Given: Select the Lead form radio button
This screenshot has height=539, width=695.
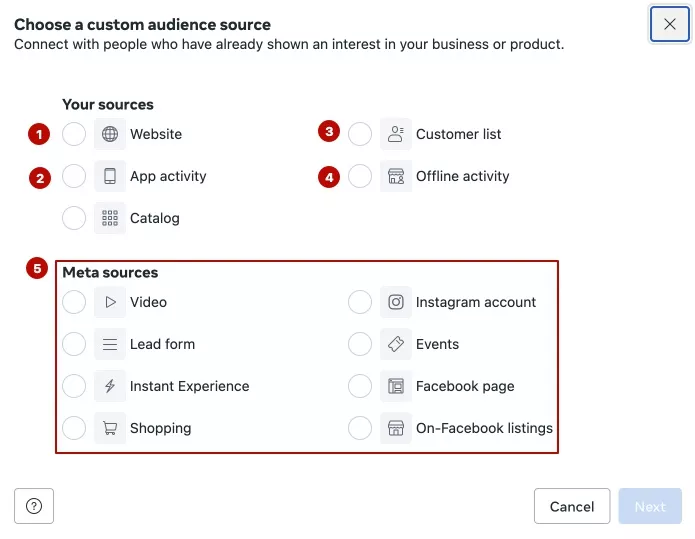Looking at the screenshot, I should [x=74, y=344].
